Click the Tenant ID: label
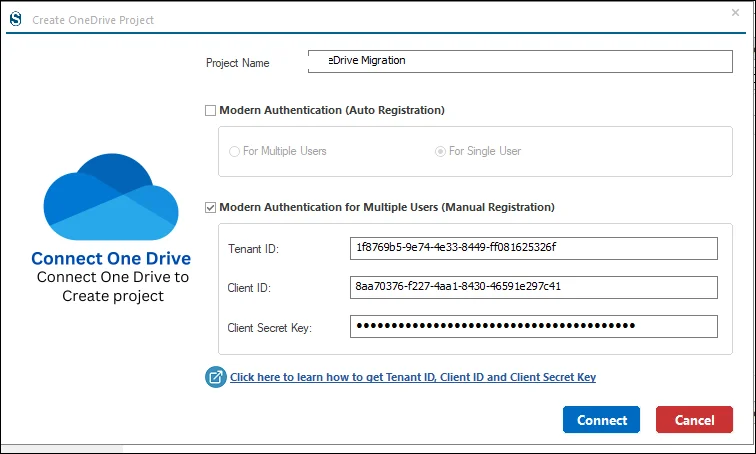This screenshot has width=756, height=454. pos(253,249)
